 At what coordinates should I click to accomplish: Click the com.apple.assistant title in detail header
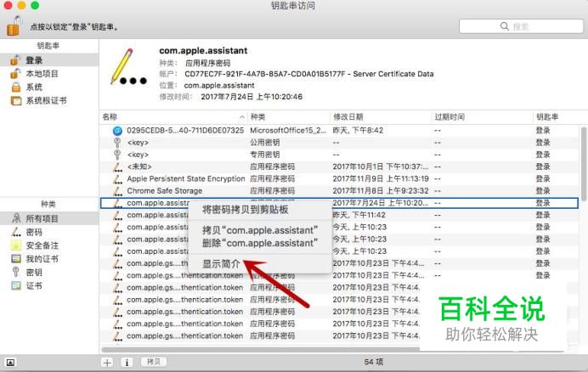point(203,51)
